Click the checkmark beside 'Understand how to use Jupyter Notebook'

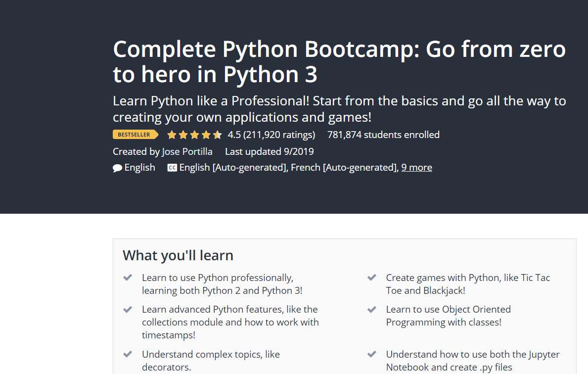(371, 354)
